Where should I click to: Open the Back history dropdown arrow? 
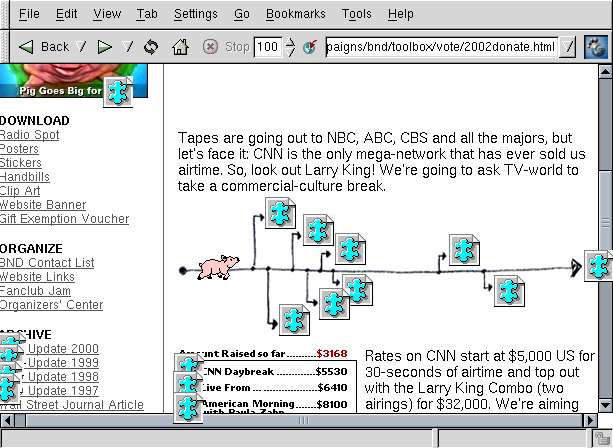tap(81, 47)
